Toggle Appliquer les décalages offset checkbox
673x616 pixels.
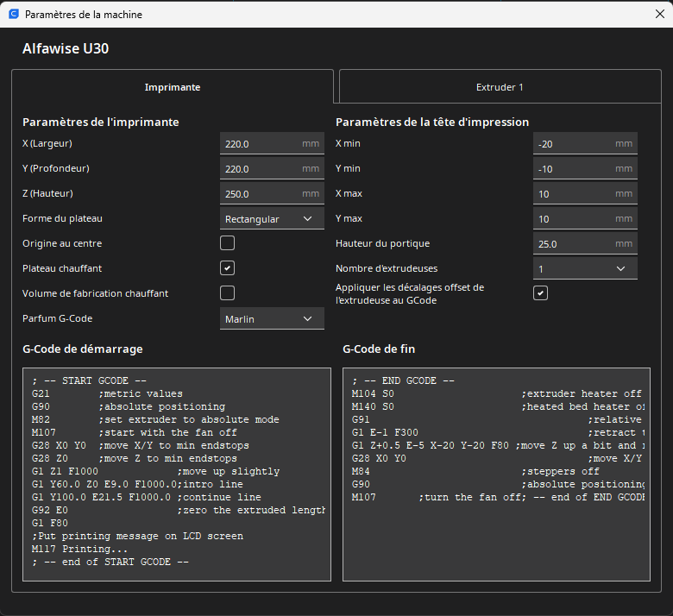point(540,293)
